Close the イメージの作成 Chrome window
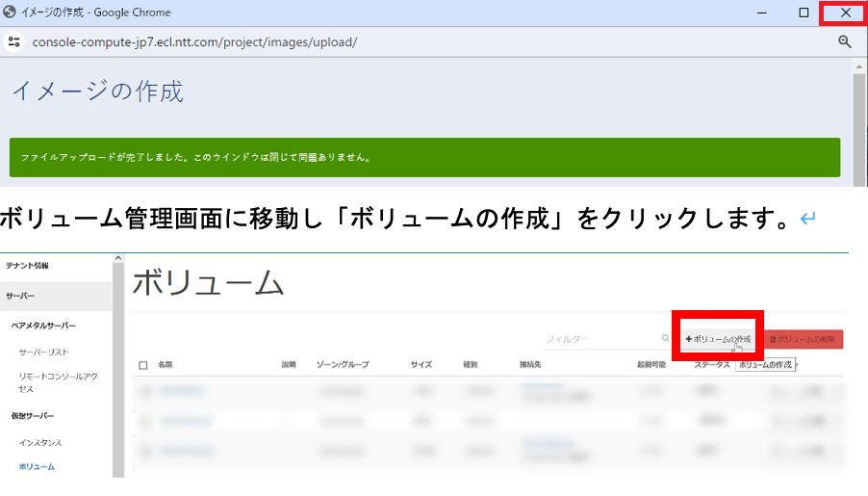Image resolution: width=868 pixels, height=496 pixels. tap(845, 13)
